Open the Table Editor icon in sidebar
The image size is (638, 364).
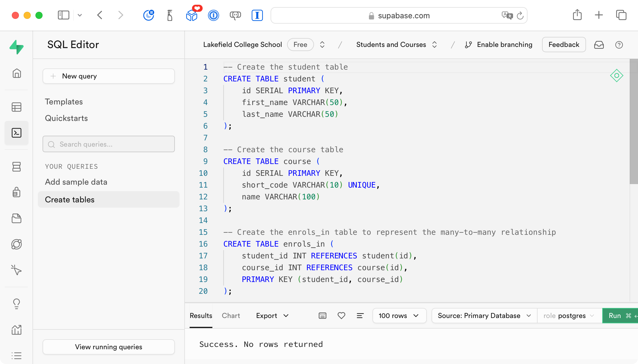(x=17, y=107)
